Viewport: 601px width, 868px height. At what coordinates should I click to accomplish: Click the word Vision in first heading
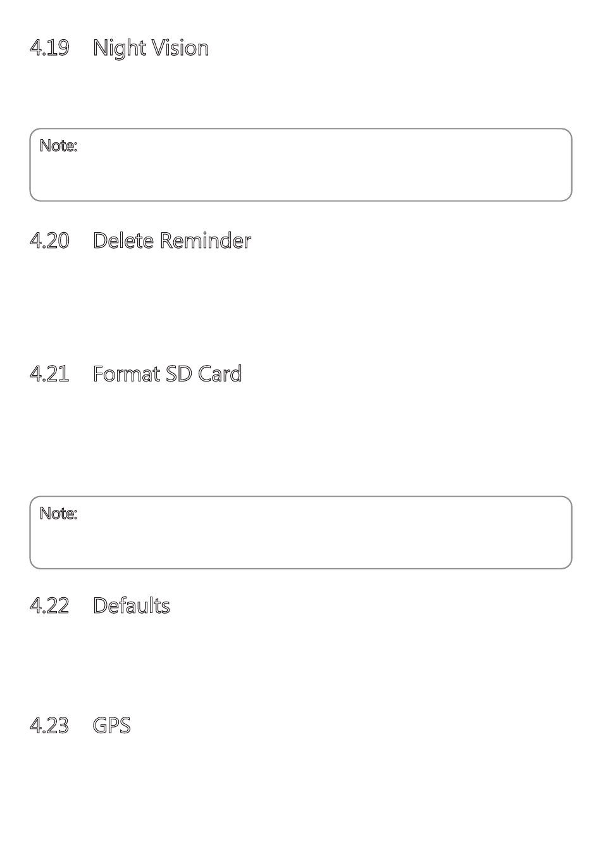click(x=180, y=48)
